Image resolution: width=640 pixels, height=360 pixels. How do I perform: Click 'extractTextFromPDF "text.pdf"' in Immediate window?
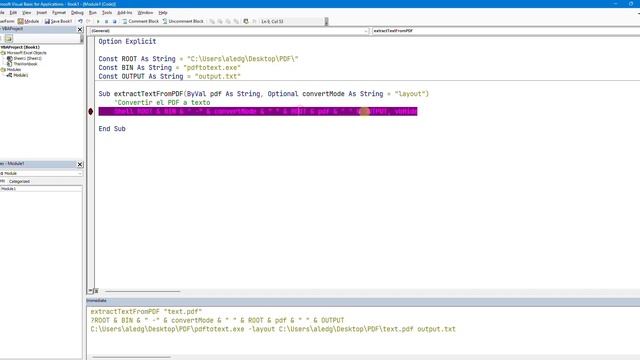[146, 311]
